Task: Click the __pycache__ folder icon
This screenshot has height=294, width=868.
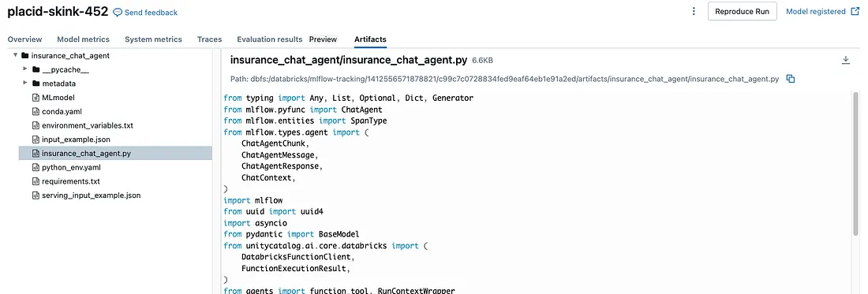Action: 36,69
